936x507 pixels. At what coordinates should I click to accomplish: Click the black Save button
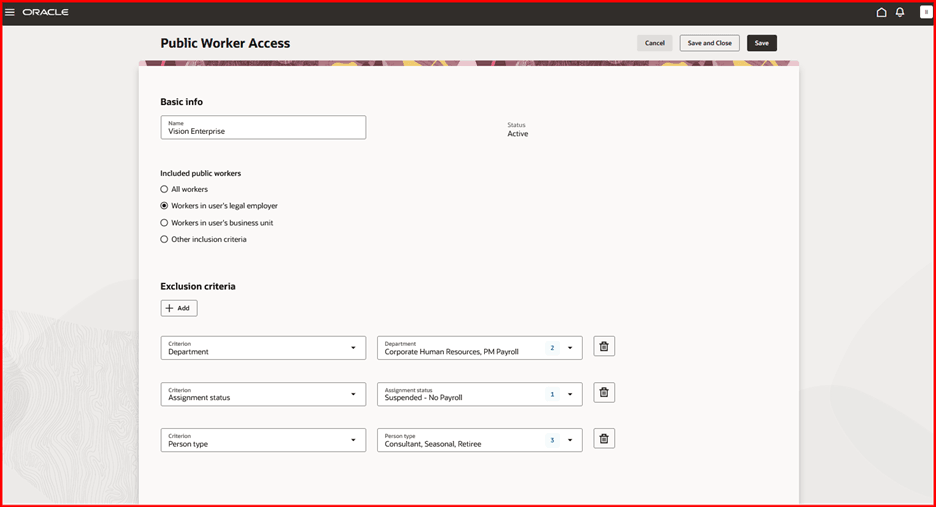(762, 43)
